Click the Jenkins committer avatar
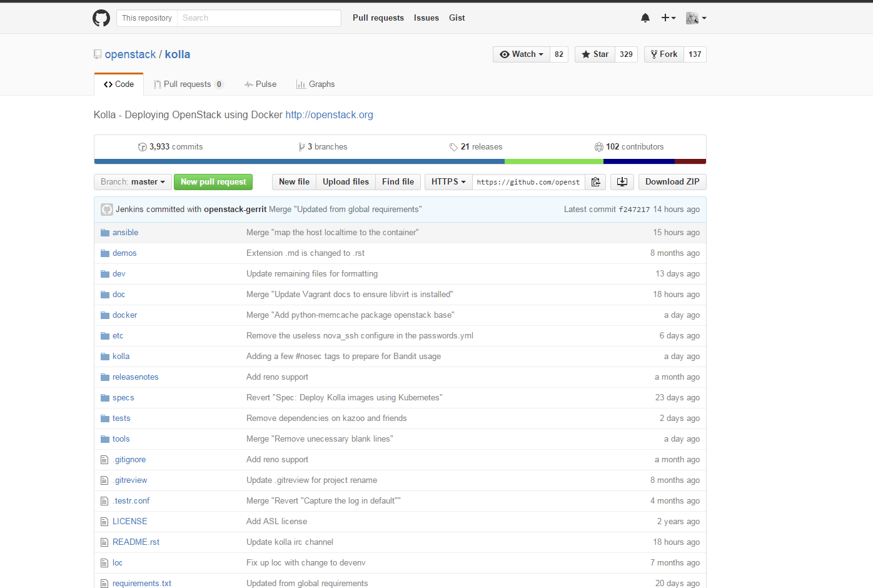 [107, 210]
